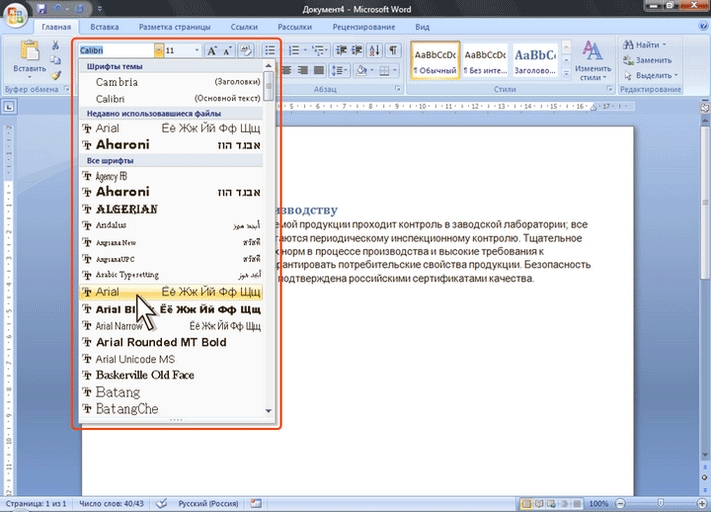The image size is (711, 512).
Task: Click the Redo icon in quick access toolbar
Action: (79, 9)
